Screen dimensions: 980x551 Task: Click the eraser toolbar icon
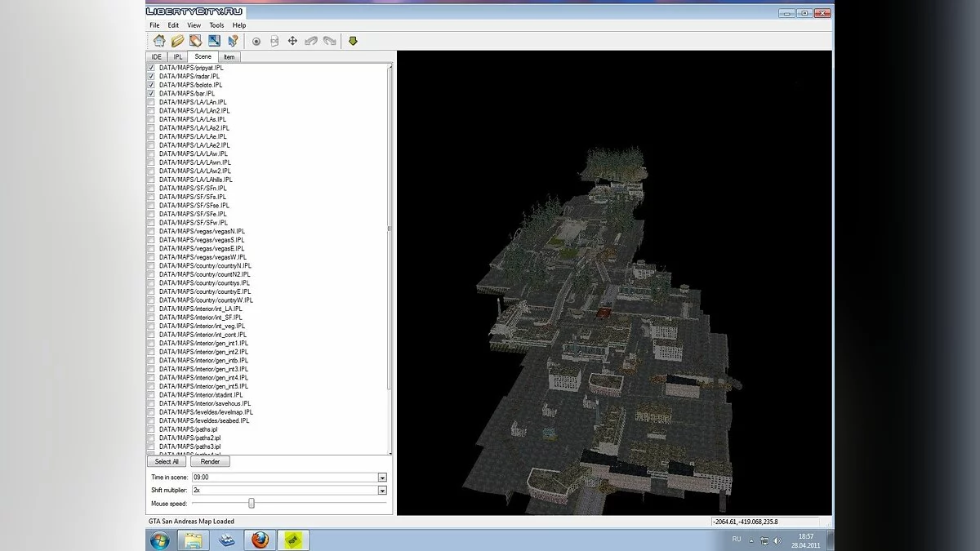195,41
